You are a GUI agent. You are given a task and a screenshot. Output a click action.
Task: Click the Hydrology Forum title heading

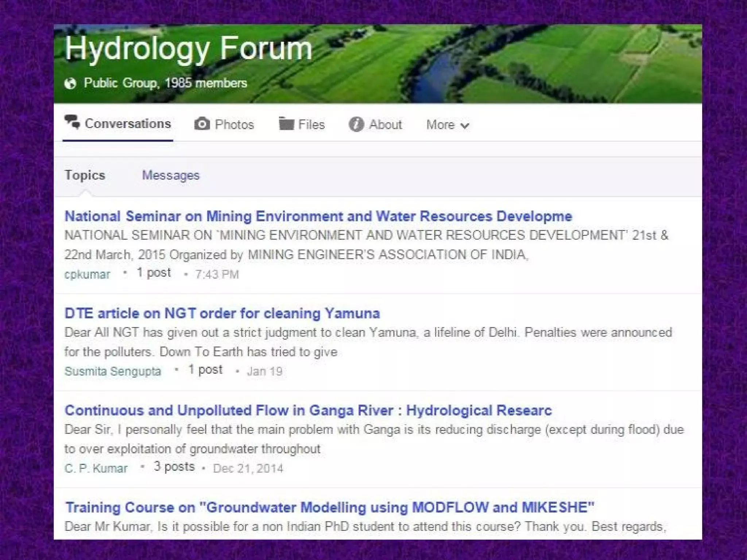(x=188, y=48)
